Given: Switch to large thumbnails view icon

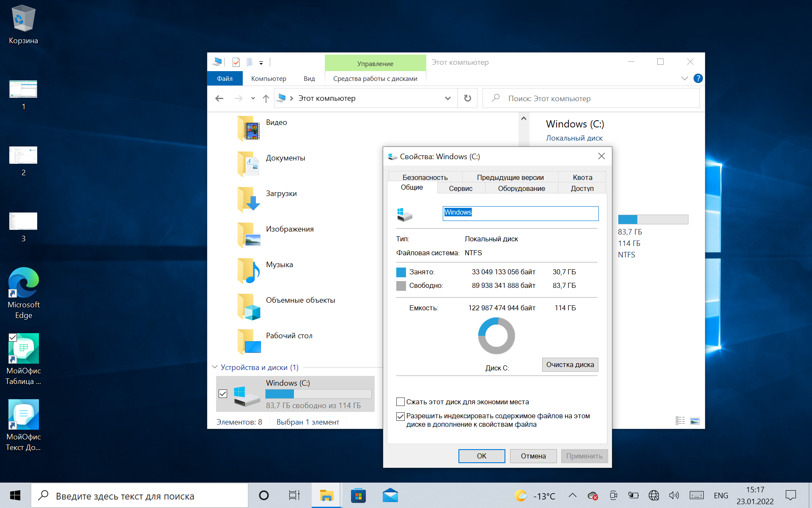Looking at the screenshot, I should pos(694,421).
